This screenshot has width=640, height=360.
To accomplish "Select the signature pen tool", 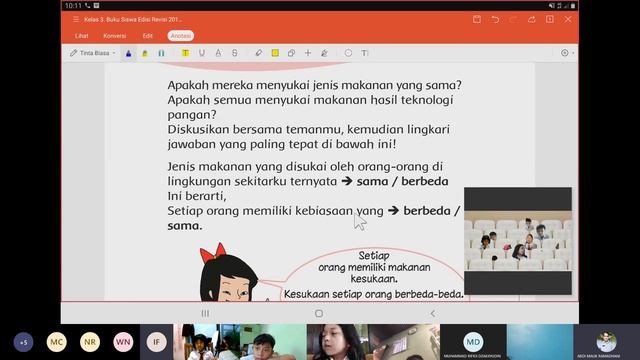I will click(x=324, y=53).
